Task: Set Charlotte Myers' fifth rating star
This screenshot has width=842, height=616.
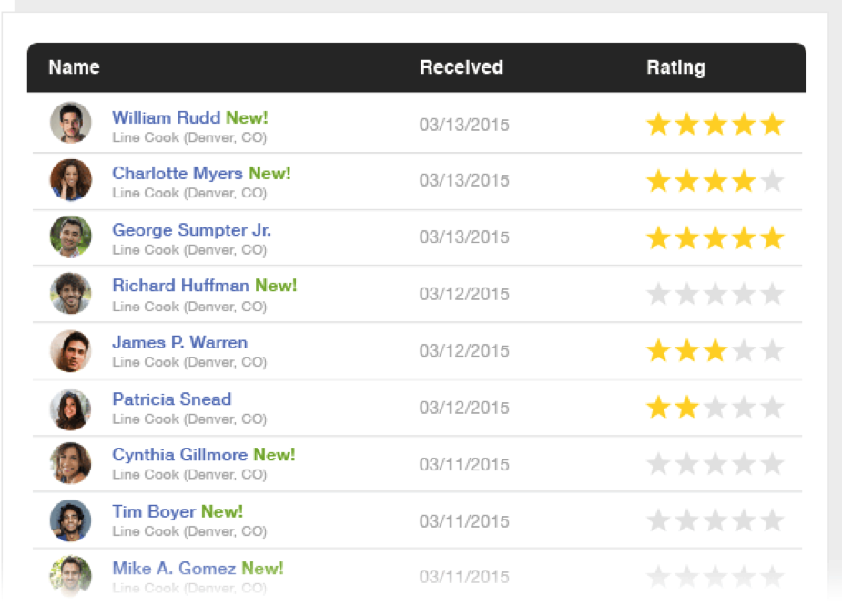Action: (x=772, y=181)
